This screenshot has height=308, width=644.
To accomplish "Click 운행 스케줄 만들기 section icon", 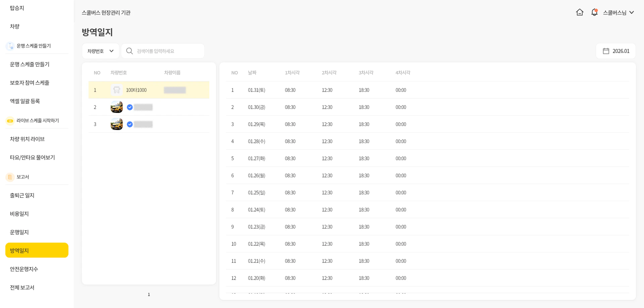I will tap(10, 46).
